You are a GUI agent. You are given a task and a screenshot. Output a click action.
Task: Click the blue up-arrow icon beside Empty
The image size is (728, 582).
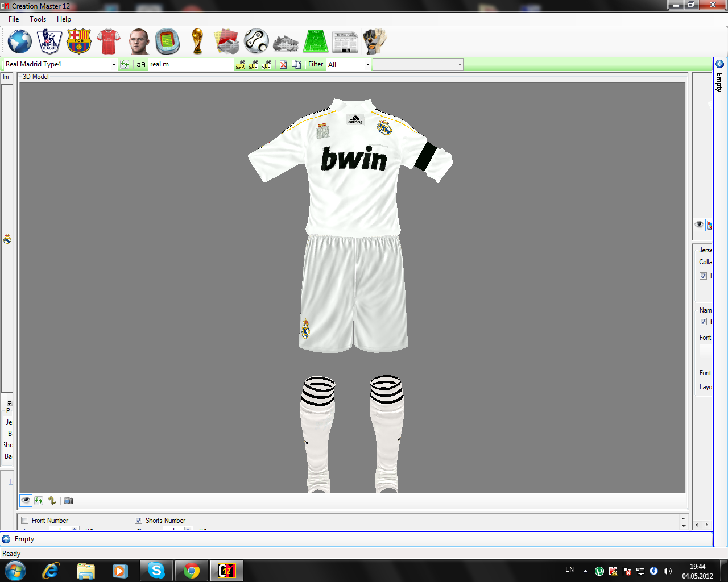pos(6,539)
